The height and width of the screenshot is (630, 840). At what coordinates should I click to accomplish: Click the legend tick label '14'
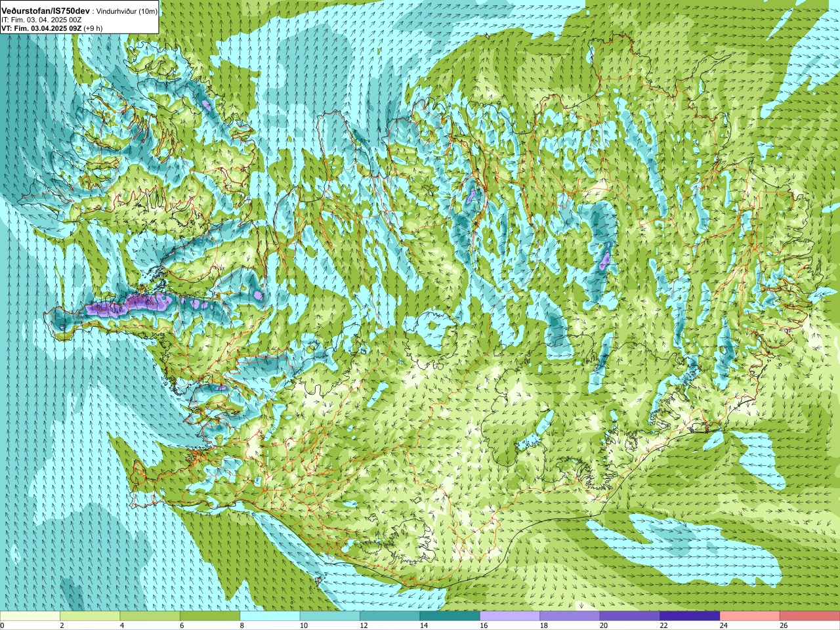[424, 625]
